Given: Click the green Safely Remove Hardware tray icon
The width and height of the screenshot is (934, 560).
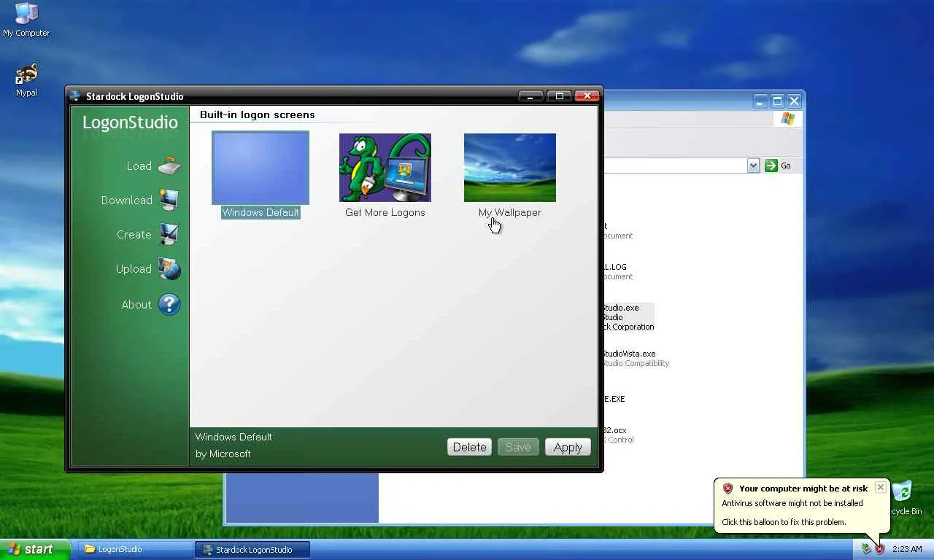Looking at the screenshot, I should 866,549.
